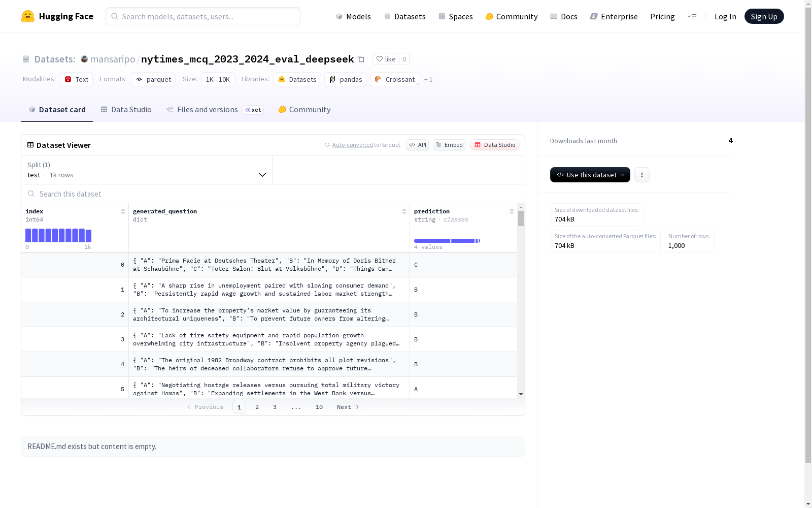Focus the Search models, datasets, users field
This screenshot has width=812, height=508.
(203, 16)
